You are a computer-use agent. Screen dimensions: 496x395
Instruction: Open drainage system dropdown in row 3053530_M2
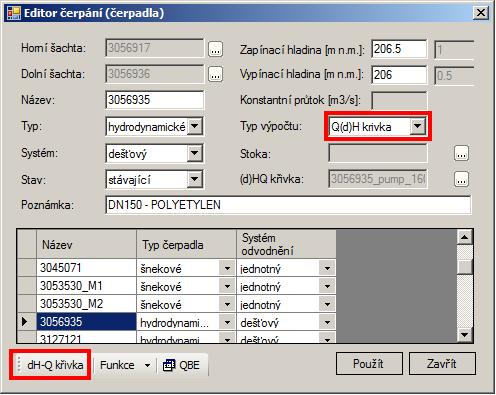[327, 305]
